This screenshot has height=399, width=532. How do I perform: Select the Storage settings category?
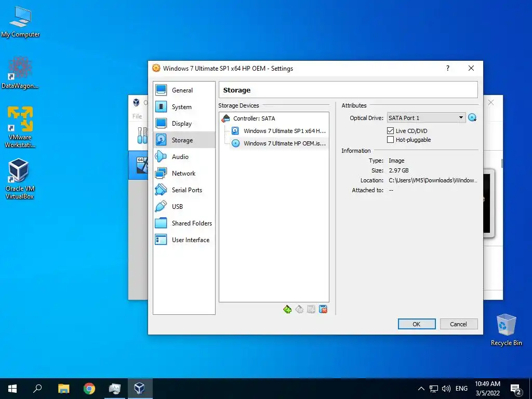click(x=184, y=140)
